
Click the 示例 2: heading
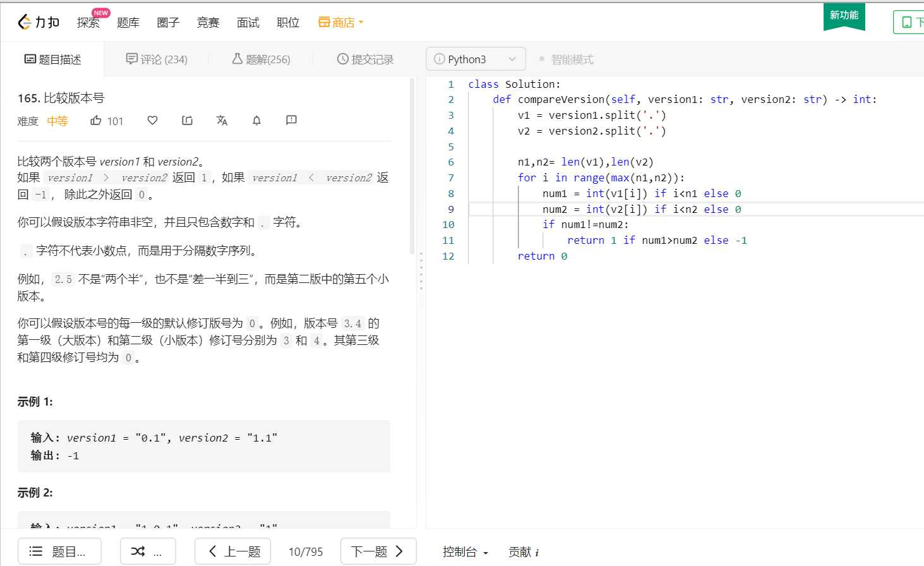[x=35, y=493]
